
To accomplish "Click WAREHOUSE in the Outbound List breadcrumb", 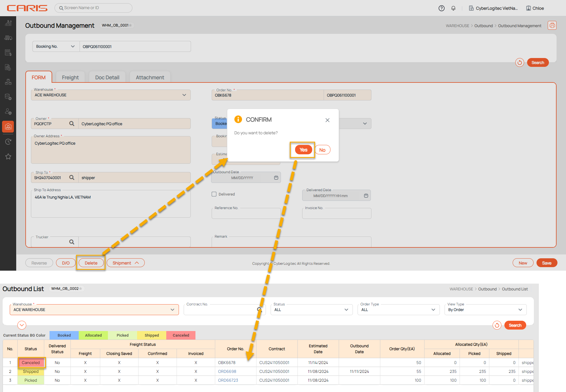I will [461, 289].
